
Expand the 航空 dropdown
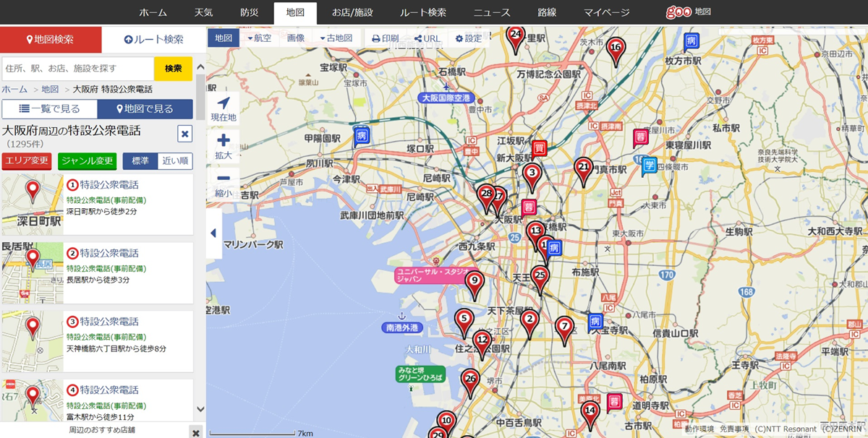click(x=259, y=38)
